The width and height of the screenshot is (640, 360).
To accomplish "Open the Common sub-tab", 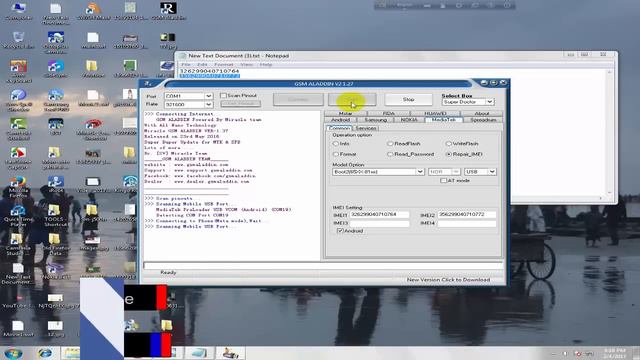I will coord(339,128).
